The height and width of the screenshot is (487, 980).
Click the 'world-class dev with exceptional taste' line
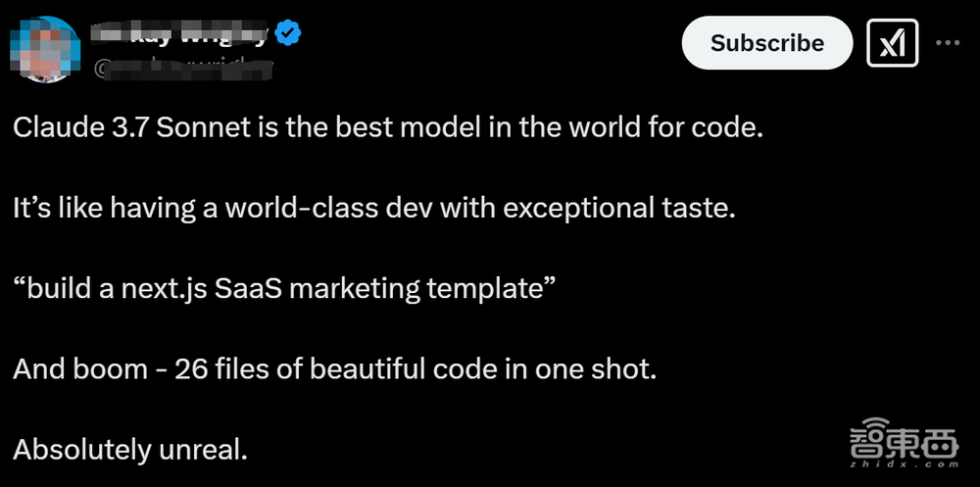click(x=373, y=210)
